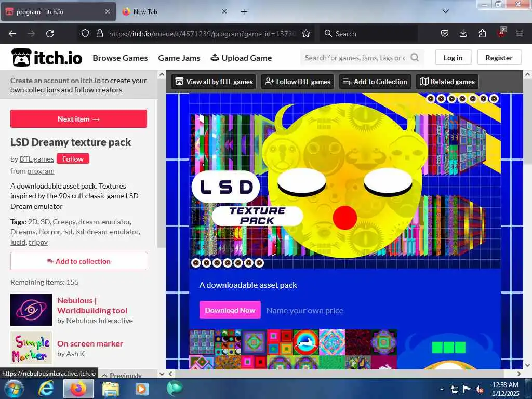Open Browse Games menu

point(120,58)
